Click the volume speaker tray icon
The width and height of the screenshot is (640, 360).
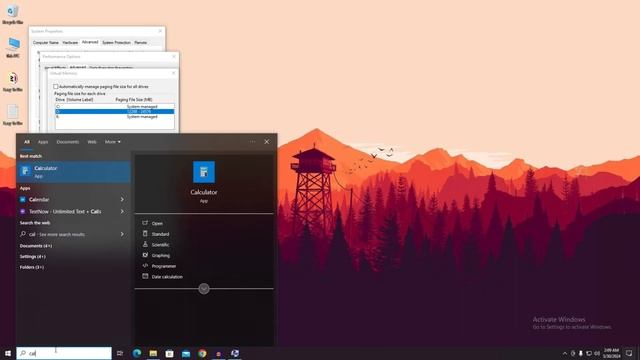pos(597,353)
